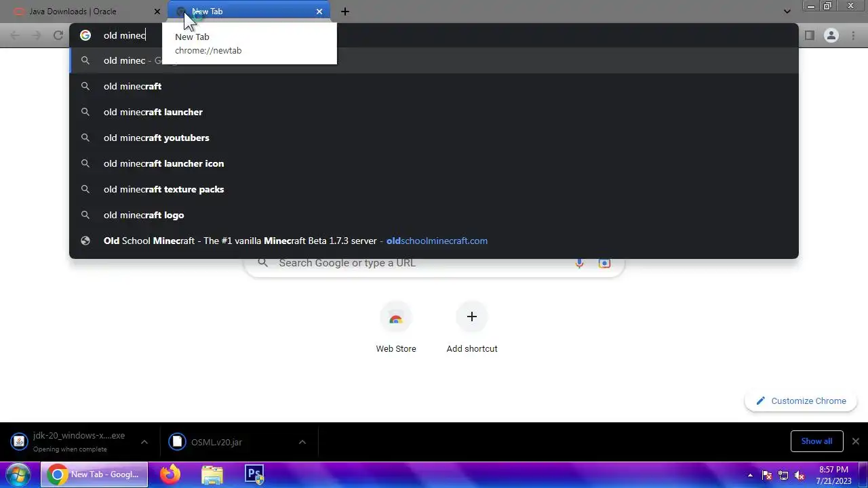Close the downloads bar
The height and width of the screenshot is (488, 868).
click(x=855, y=441)
